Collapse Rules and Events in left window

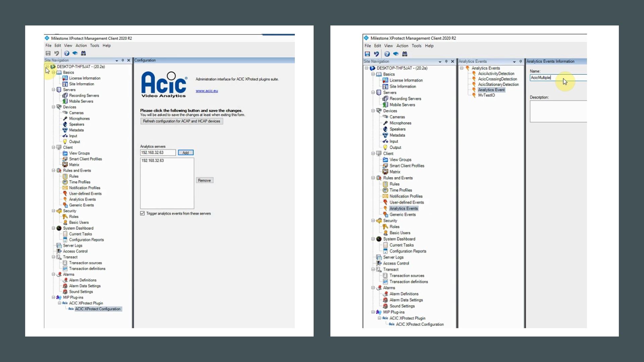53,170
